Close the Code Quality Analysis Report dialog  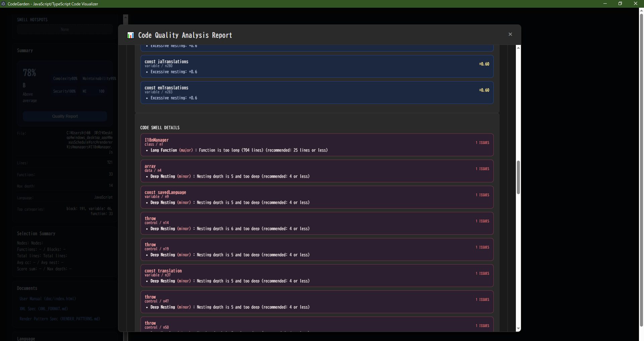point(510,34)
